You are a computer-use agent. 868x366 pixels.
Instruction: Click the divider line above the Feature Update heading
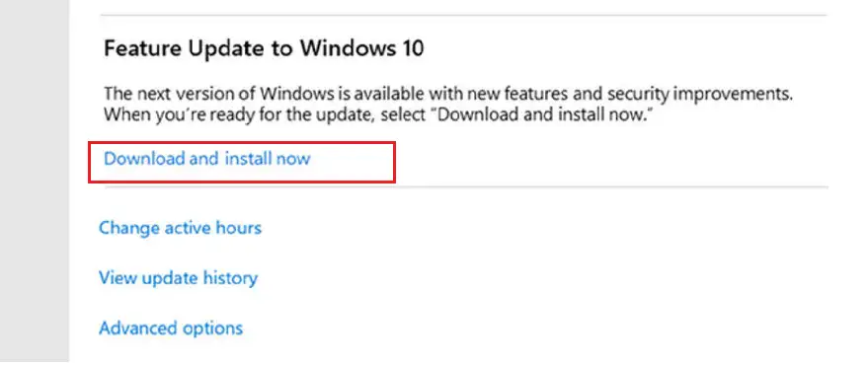(x=463, y=15)
